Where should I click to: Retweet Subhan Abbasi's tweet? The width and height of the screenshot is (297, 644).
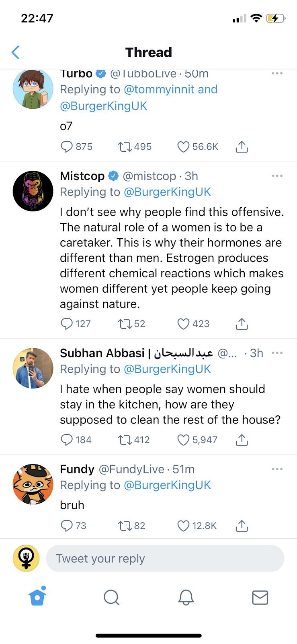pos(125,440)
